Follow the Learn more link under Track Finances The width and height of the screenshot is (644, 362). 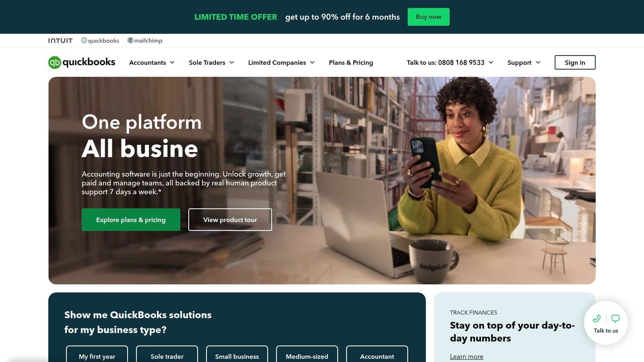466,356
